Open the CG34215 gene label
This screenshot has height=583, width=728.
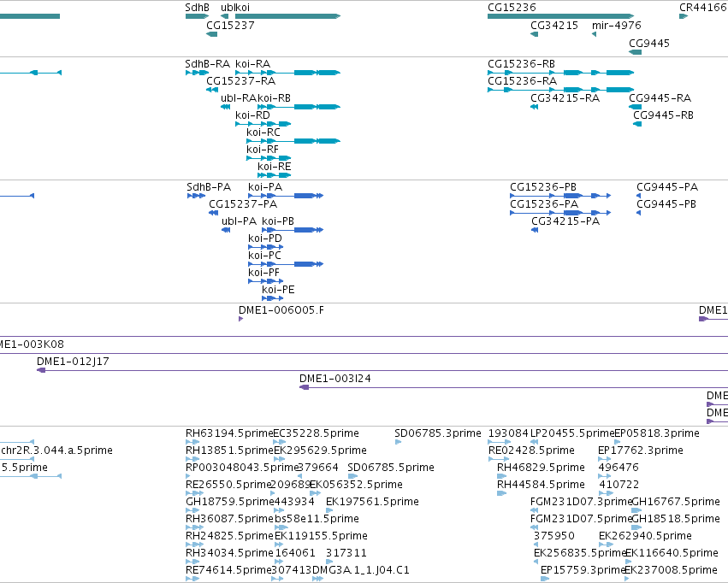(x=554, y=25)
